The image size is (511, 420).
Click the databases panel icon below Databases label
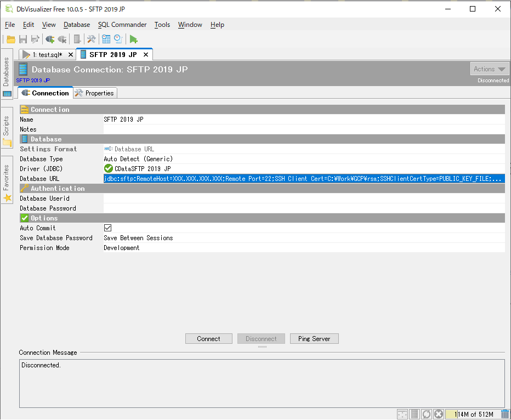pos(7,94)
